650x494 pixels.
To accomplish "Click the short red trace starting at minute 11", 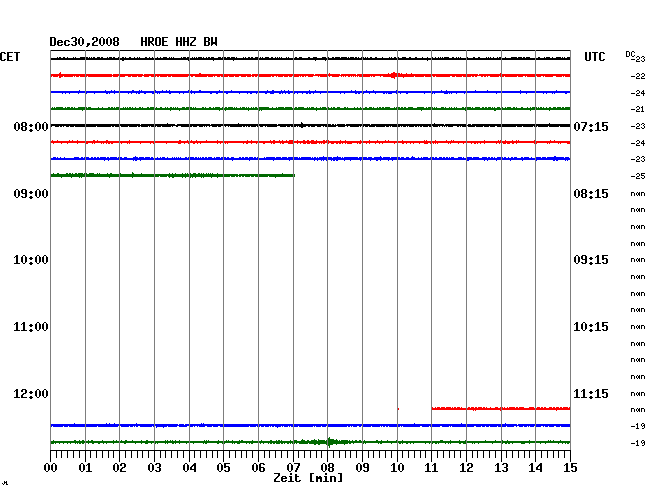I will pos(501,409).
